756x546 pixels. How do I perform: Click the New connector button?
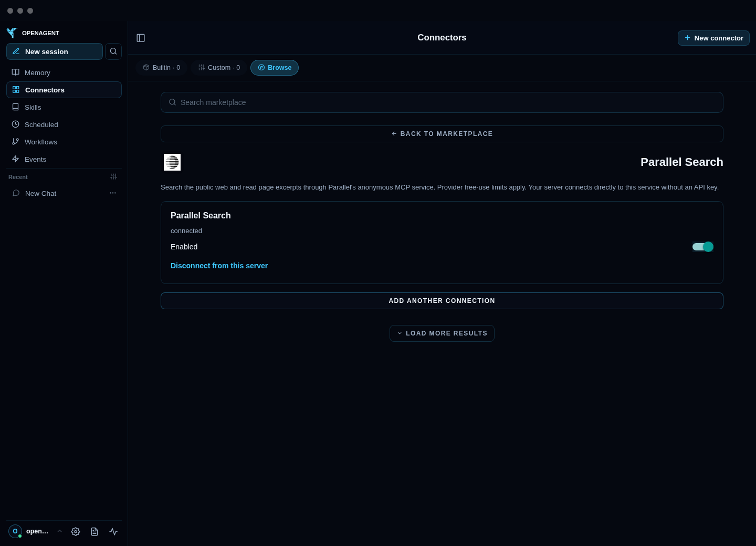713,38
